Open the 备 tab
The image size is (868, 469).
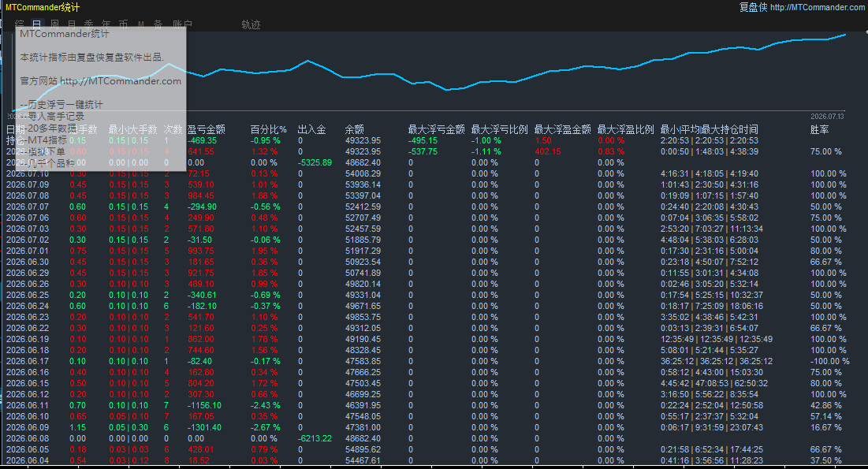pyautogui.click(x=158, y=24)
